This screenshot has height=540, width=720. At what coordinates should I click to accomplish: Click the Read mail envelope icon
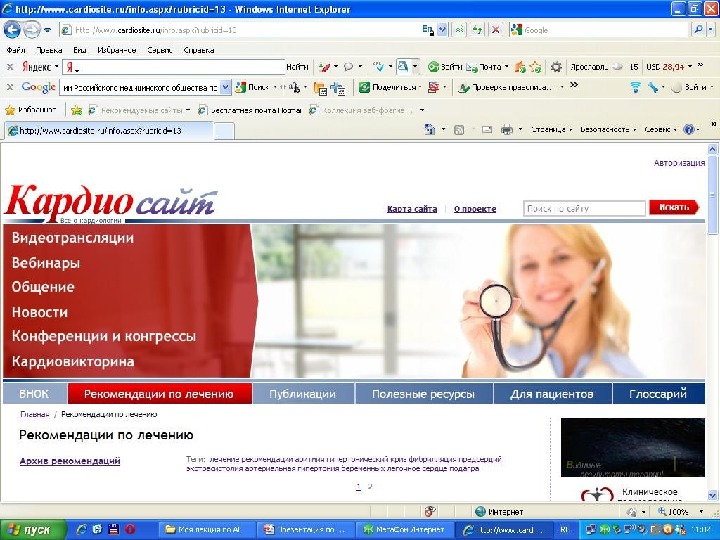487,130
